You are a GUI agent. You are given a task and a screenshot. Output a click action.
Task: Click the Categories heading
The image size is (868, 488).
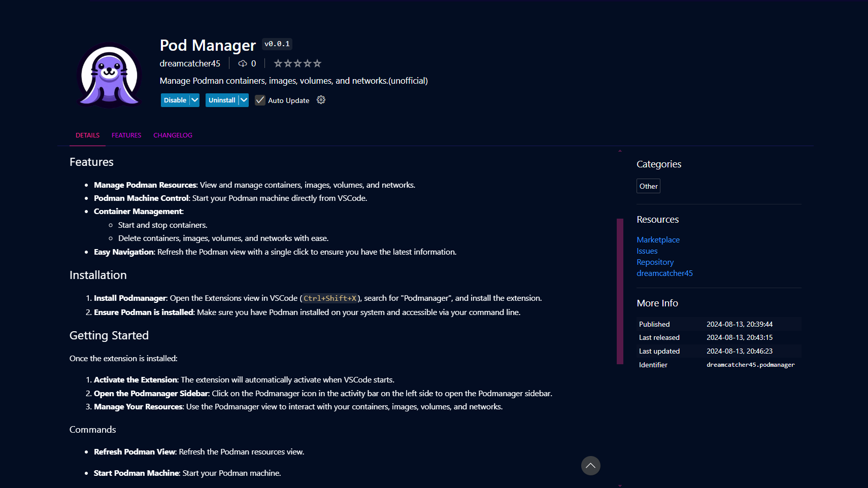click(x=659, y=164)
